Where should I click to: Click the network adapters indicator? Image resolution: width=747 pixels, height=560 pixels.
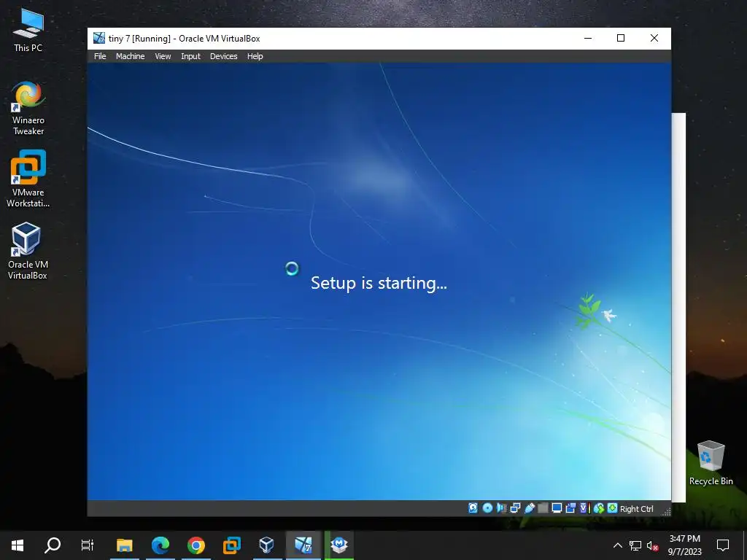[516, 508]
